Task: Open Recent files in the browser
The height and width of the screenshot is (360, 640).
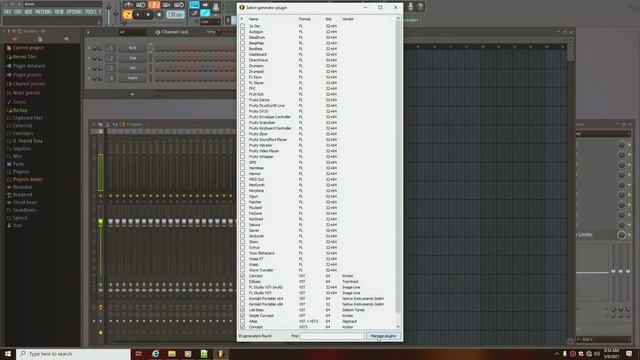Action: [x=21, y=57]
